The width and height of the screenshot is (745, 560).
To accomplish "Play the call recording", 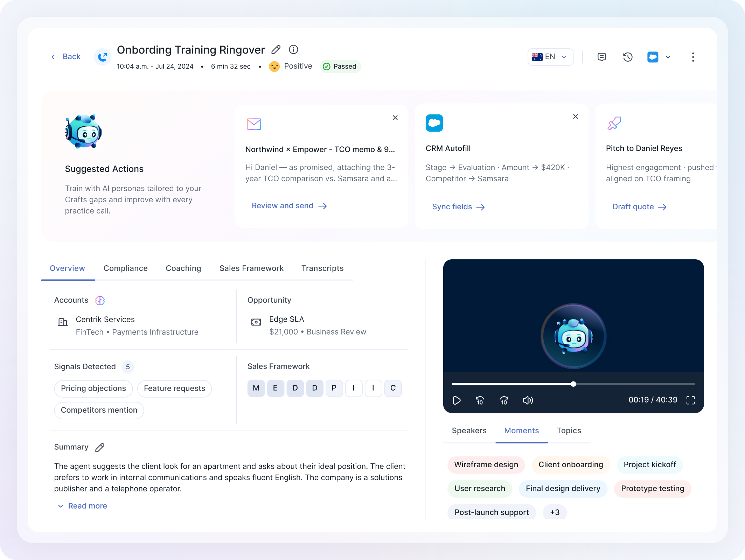I will tap(457, 400).
